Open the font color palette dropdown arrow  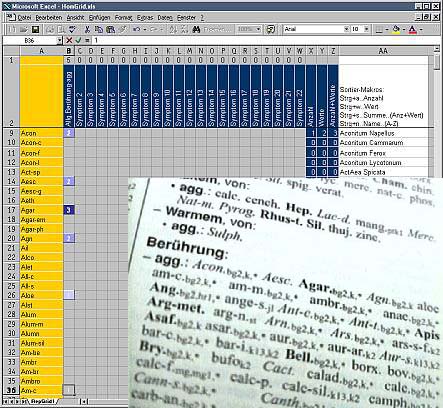point(421,29)
